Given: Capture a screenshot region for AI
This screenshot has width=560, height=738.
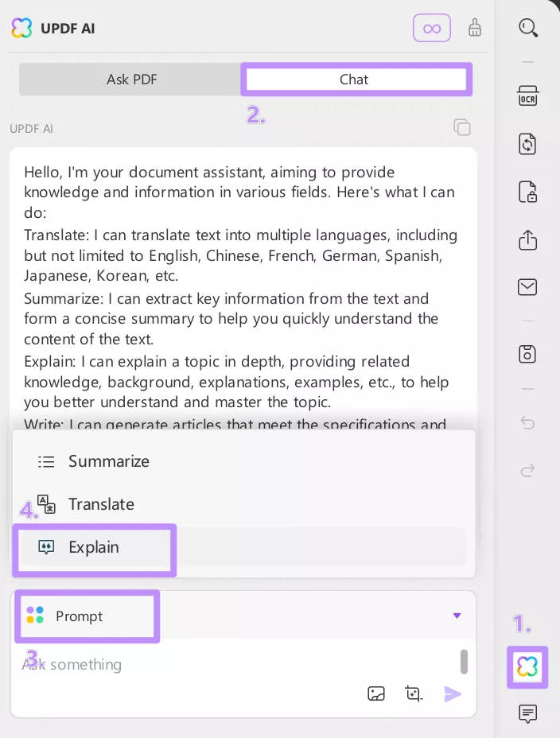Looking at the screenshot, I should click(414, 693).
